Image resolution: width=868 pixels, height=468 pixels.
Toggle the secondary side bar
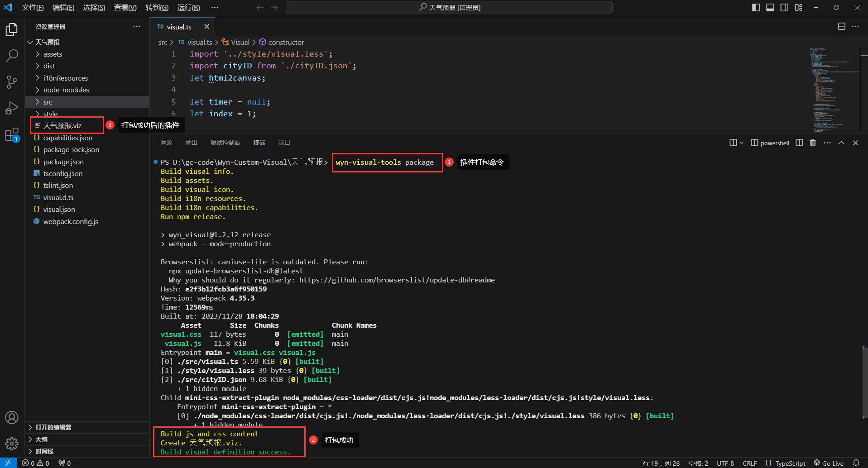click(x=784, y=8)
